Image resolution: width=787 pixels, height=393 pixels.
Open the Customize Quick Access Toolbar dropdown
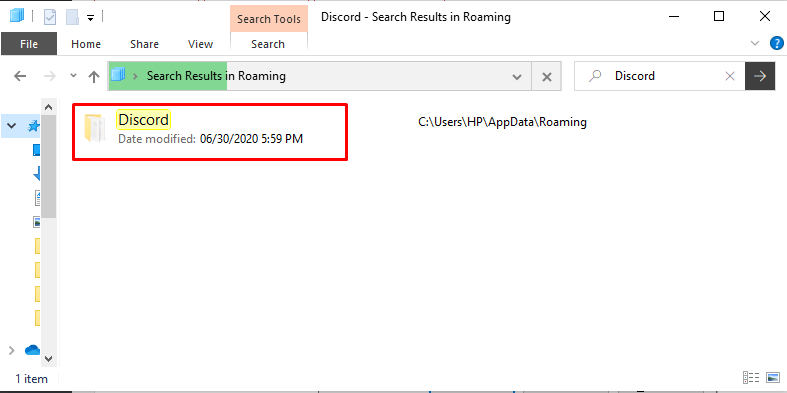90,18
